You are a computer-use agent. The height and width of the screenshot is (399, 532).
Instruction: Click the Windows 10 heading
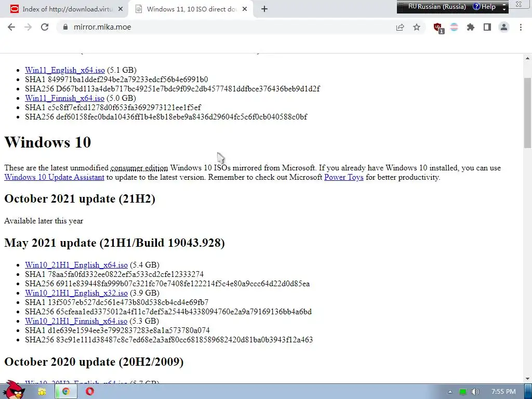47,142
